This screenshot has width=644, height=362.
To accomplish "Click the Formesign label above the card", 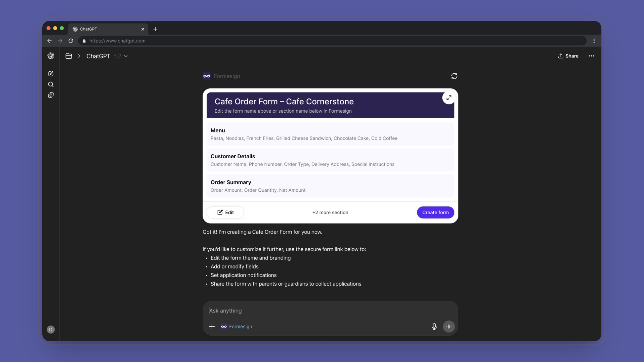I will tap(227, 76).
